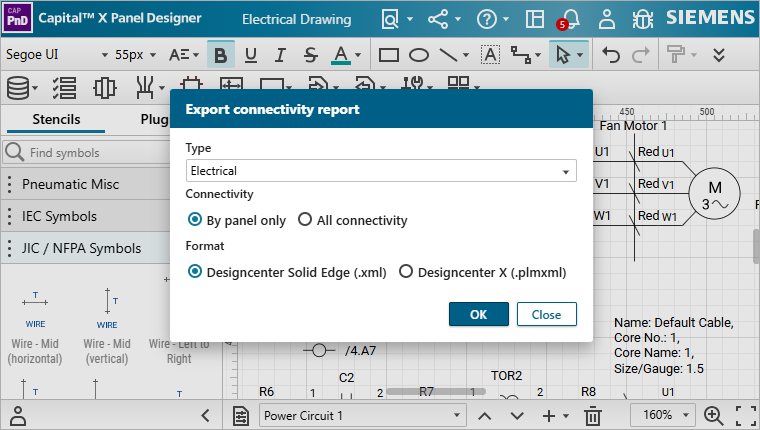Screen dimensions: 760x430
Task: Open the page list icon in bottom bar
Action: point(241,416)
